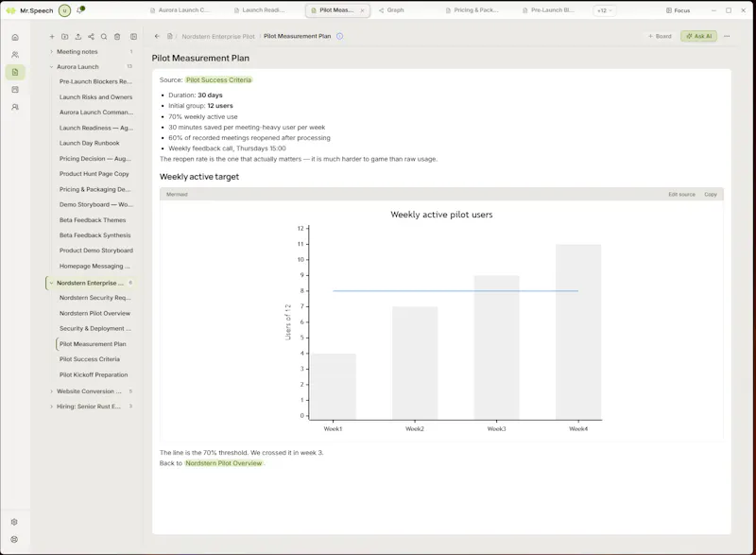
Task: Click the user avatar 'U' in header
Action: (x=64, y=10)
